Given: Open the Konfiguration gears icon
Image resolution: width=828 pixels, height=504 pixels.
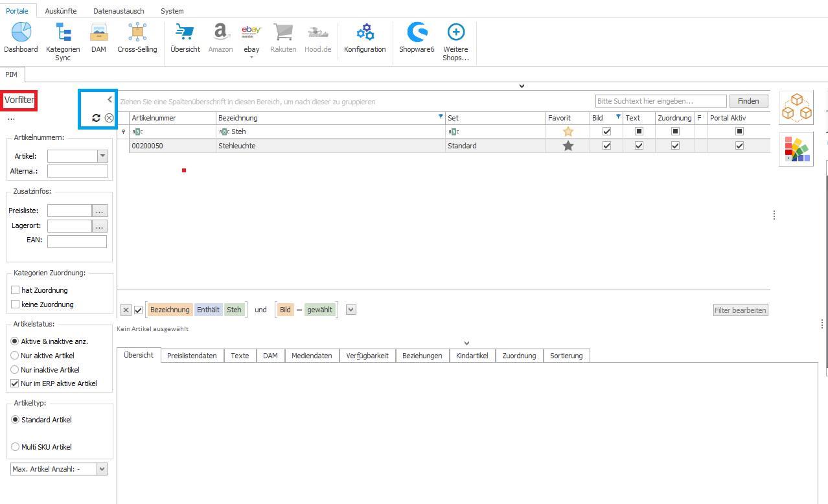Looking at the screenshot, I should coord(365,32).
